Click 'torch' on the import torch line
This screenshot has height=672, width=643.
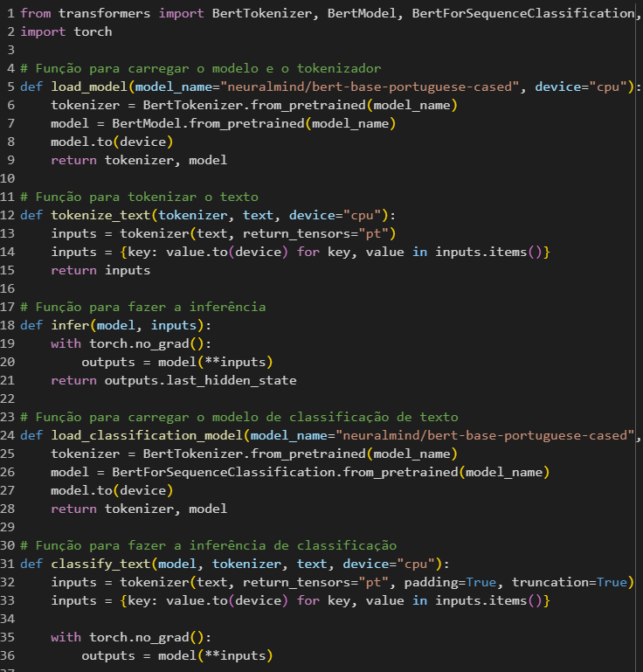[93, 31]
